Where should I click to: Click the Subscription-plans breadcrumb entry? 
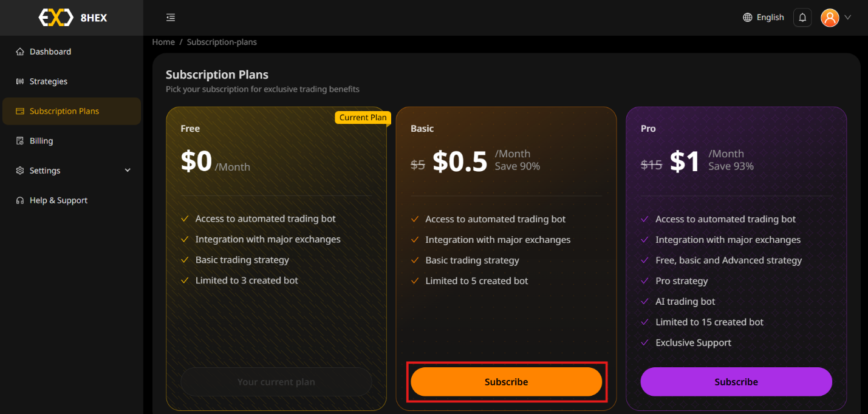point(221,41)
